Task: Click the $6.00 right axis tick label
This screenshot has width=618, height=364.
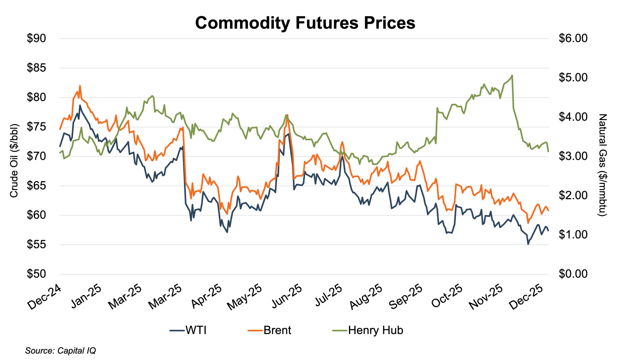Action: 573,39
